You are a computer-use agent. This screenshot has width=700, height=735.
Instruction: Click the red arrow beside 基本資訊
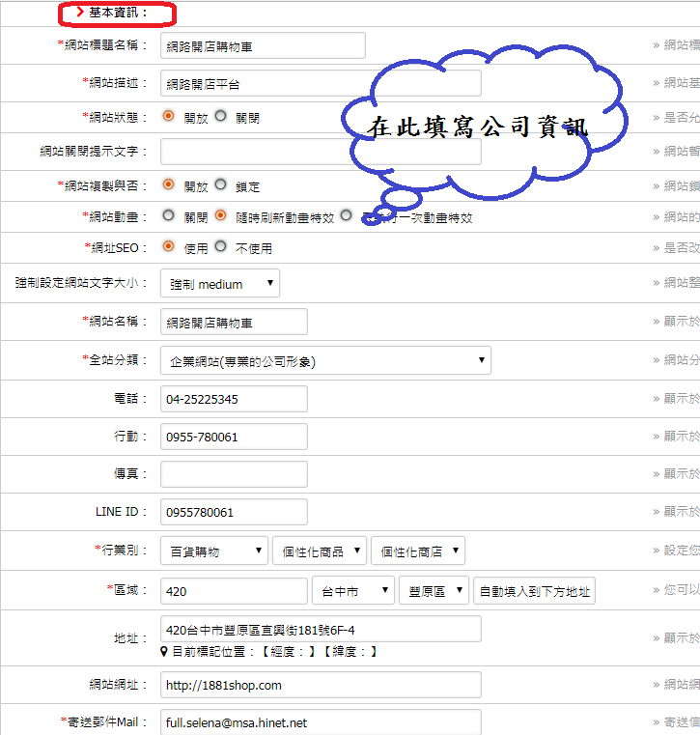[80, 14]
